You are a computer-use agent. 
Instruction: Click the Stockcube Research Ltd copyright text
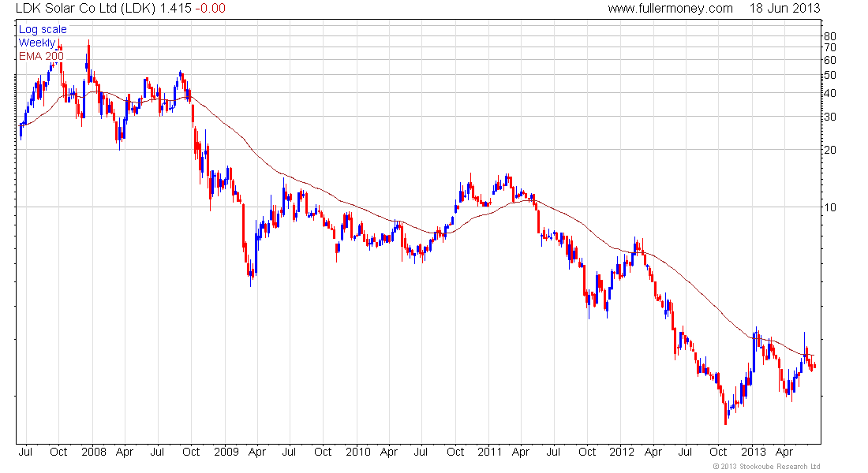click(x=766, y=467)
